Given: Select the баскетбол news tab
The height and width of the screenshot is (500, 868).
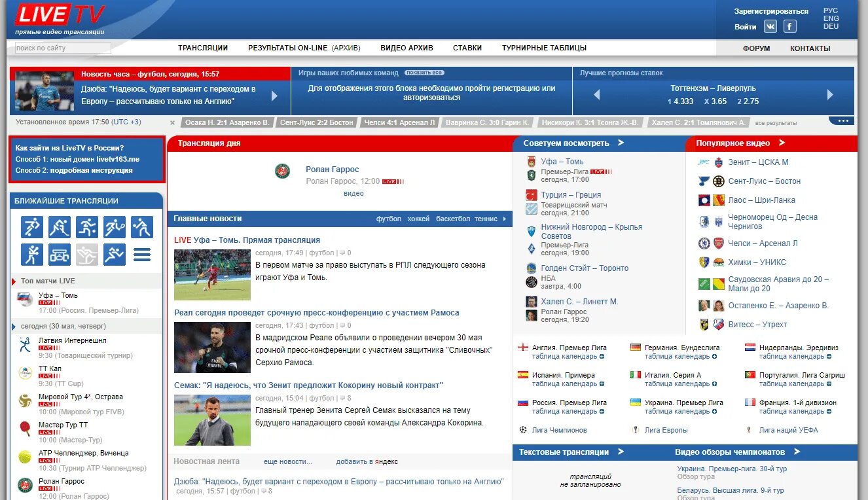Looking at the screenshot, I should tap(453, 219).
